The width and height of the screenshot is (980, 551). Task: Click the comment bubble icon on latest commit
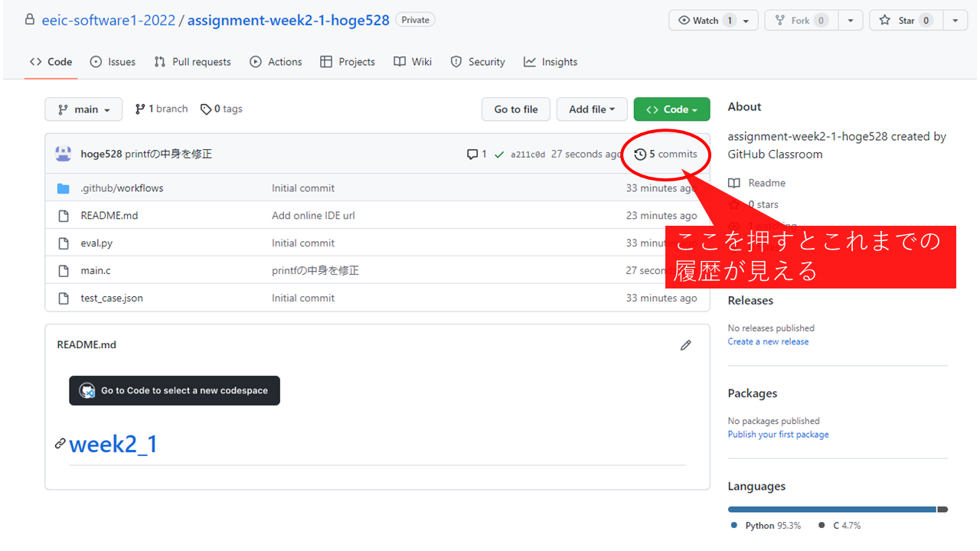[472, 155]
